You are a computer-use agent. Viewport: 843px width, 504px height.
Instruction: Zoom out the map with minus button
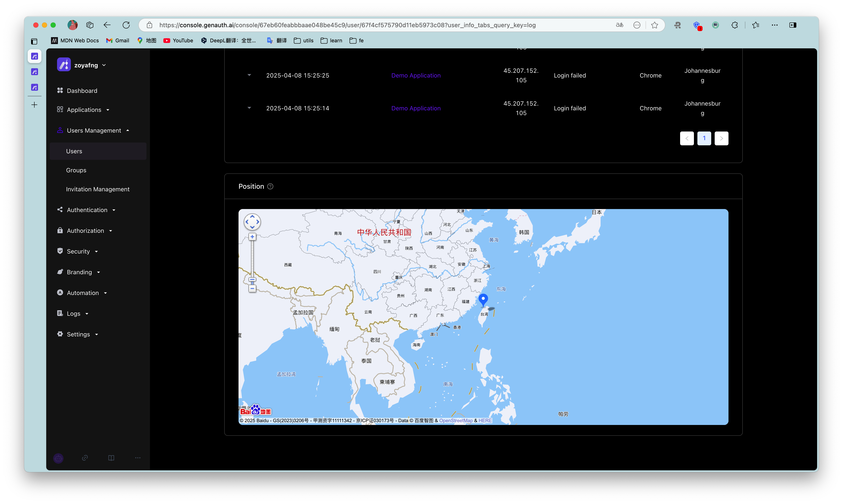(x=252, y=289)
